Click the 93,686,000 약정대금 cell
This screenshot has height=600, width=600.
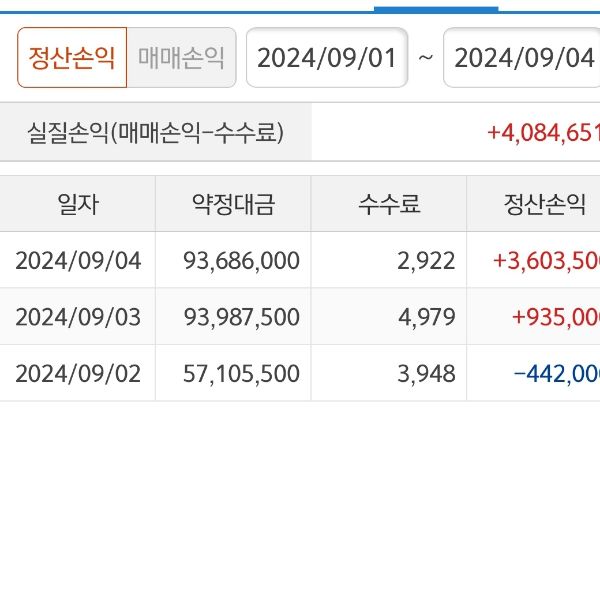pyautogui.click(x=242, y=261)
